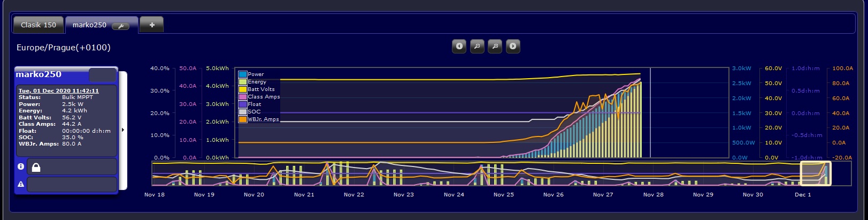The height and width of the screenshot is (220, 868).
Task: Toggle the WBJr. Amps legend entry
Action: tap(263, 119)
